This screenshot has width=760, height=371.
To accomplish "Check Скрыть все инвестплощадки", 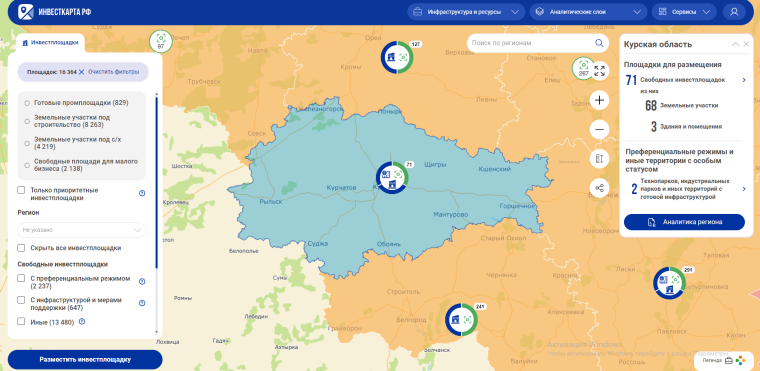I will [x=21, y=248].
